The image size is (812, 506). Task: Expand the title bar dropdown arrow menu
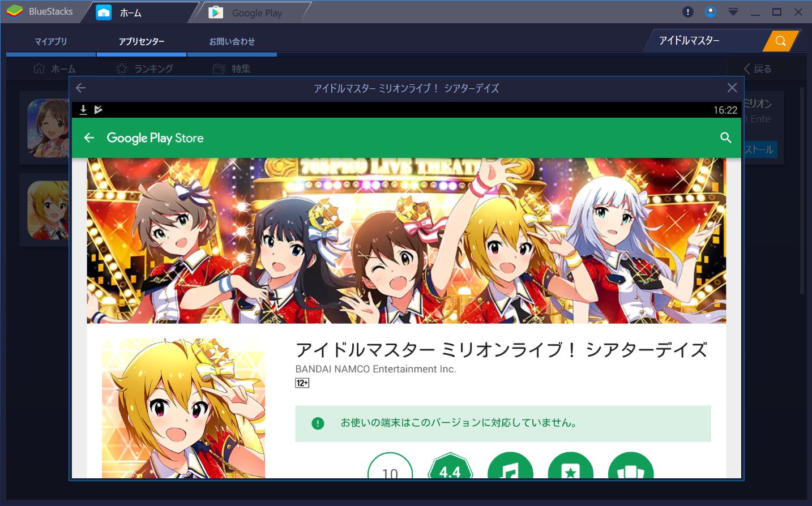(733, 12)
